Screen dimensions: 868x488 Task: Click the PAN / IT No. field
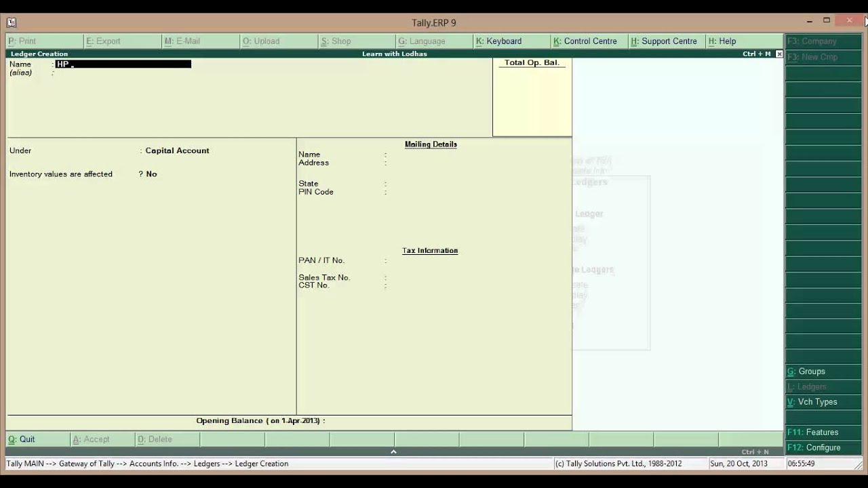pyautogui.click(x=475, y=260)
